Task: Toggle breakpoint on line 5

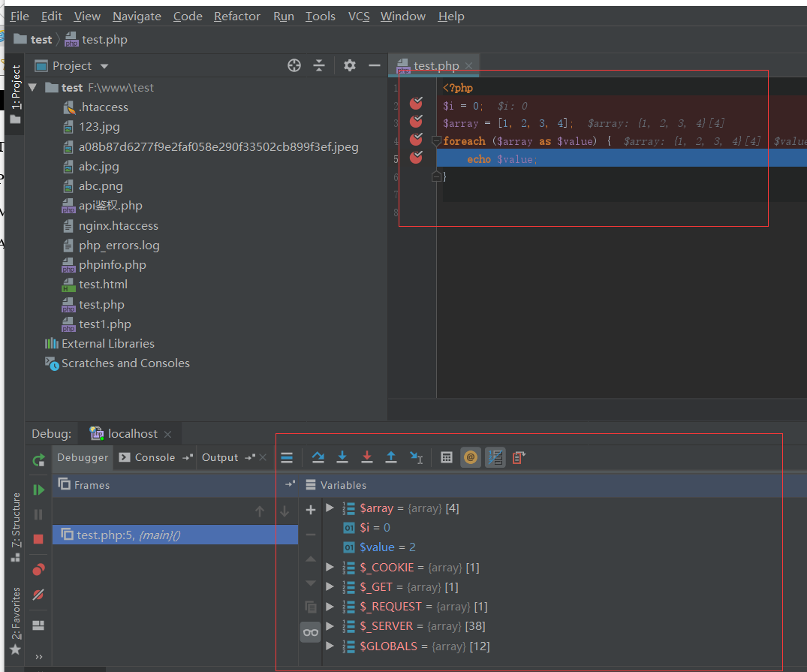Action: click(416, 157)
